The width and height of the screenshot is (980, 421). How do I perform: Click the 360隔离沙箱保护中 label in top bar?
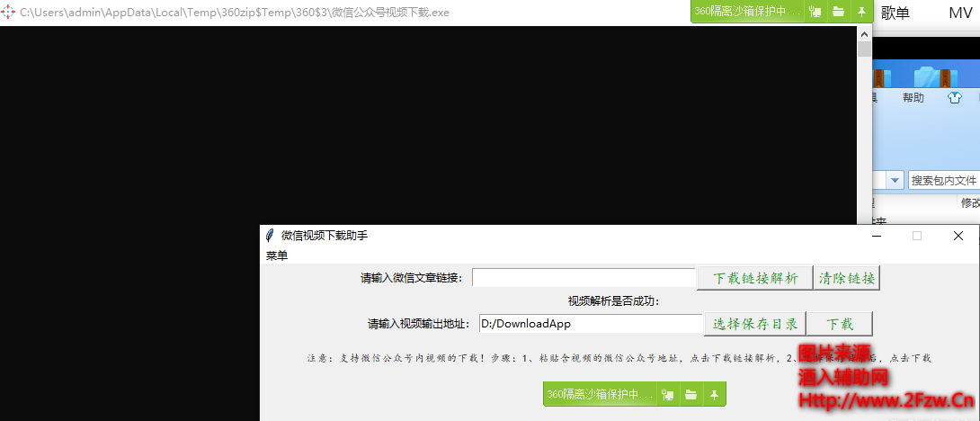pyautogui.click(x=747, y=12)
